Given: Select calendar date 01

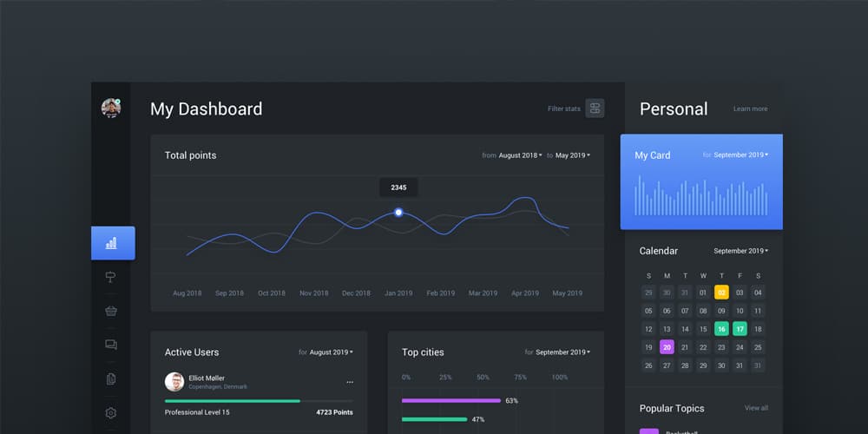Looking at the screenshot, I should tap(703, 293).
